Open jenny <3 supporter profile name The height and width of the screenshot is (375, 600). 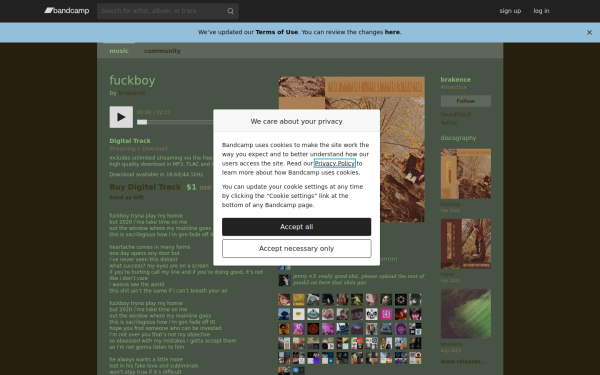pos(305,276)
